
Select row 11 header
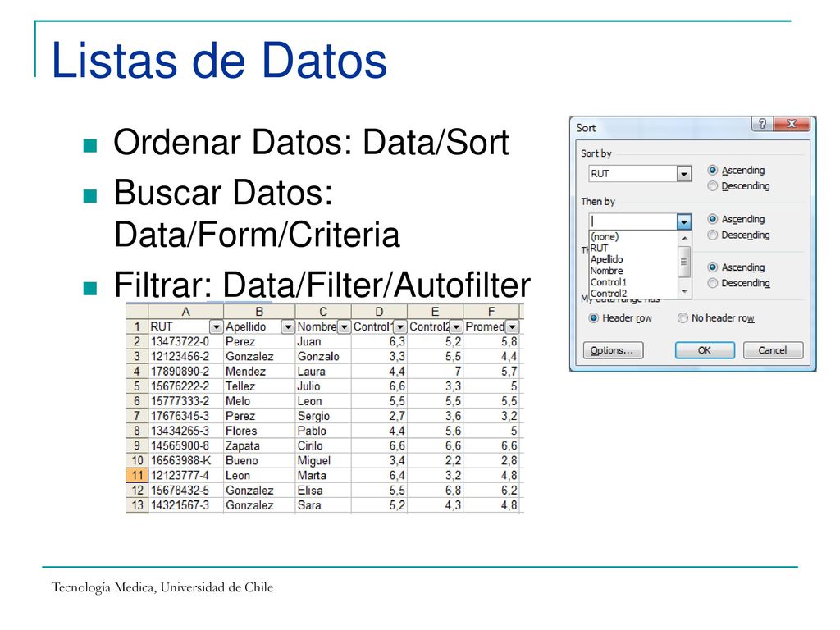click(x=137, y=476)
